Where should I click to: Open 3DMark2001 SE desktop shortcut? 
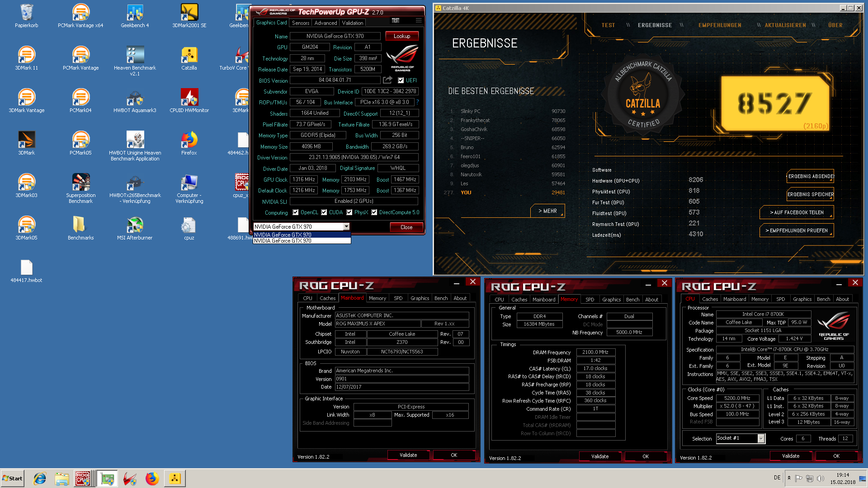(189, 16)
